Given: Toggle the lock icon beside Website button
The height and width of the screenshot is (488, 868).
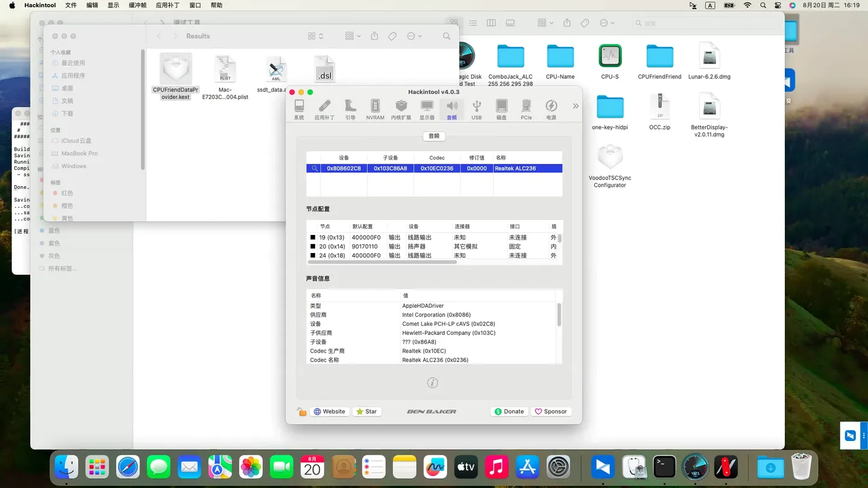Looking at the screenshot, I should pos(302,411).
